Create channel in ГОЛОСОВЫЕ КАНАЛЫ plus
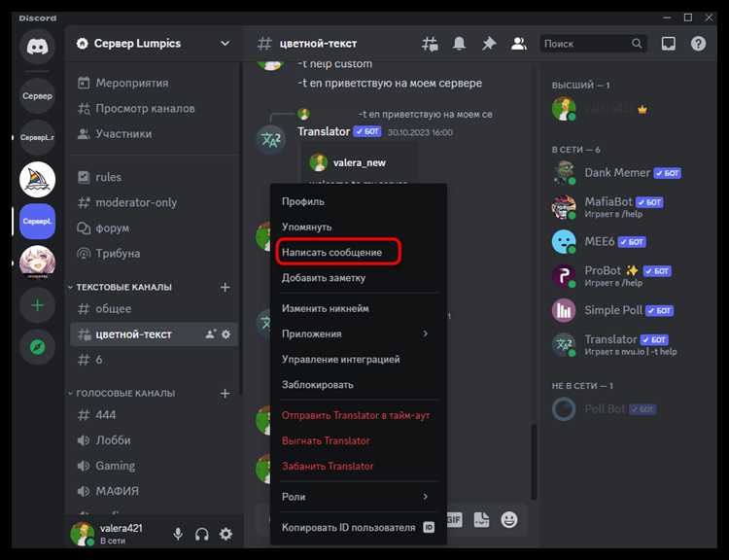 (x=226, y=394)
